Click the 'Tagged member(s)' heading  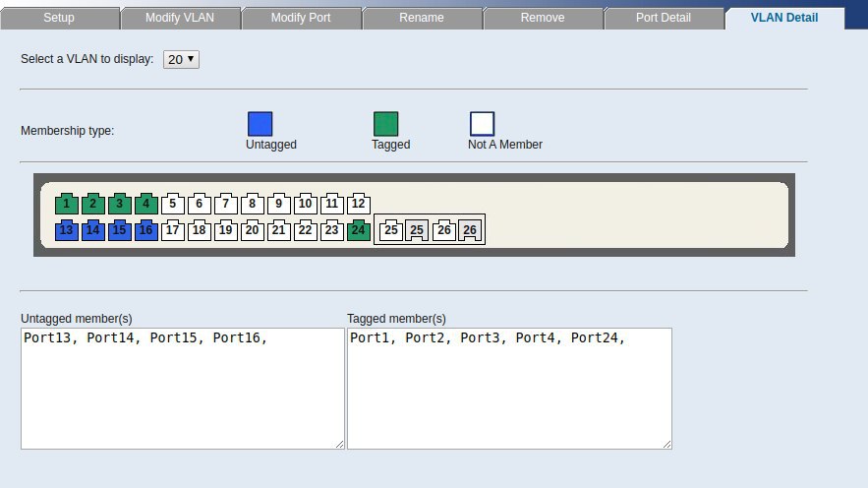396,319
